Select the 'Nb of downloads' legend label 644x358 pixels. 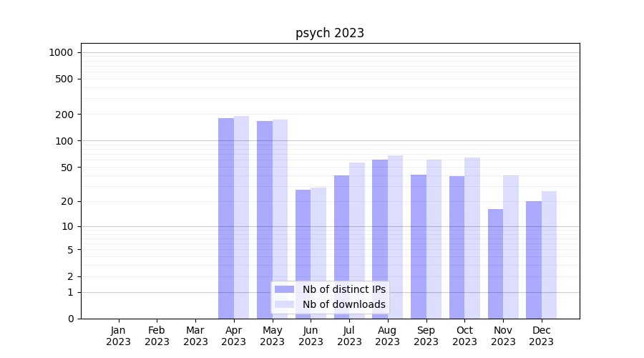(343, 304)
